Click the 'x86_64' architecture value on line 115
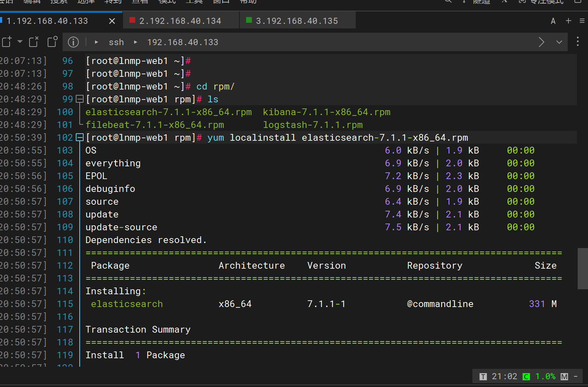 [x=235, y=304]
